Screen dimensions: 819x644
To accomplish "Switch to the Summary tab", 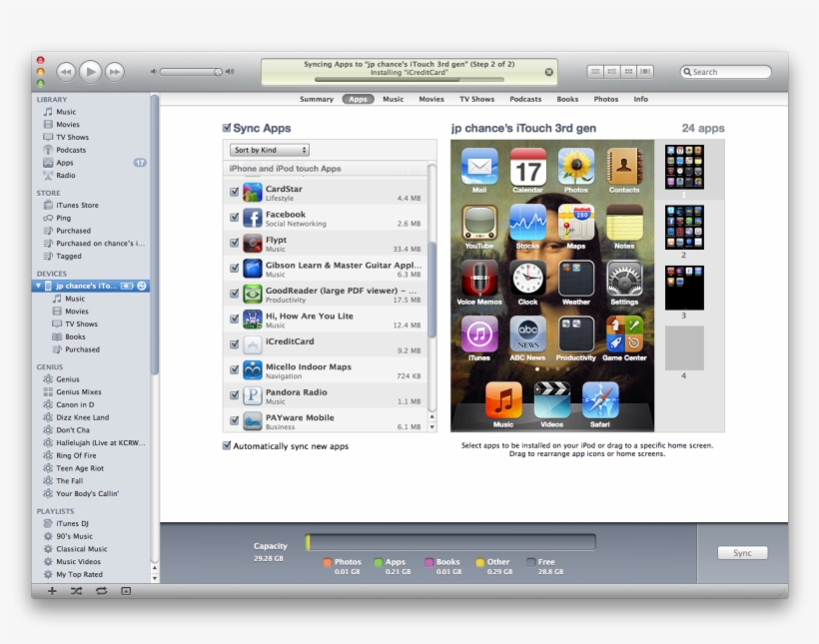I will point(317,99).
